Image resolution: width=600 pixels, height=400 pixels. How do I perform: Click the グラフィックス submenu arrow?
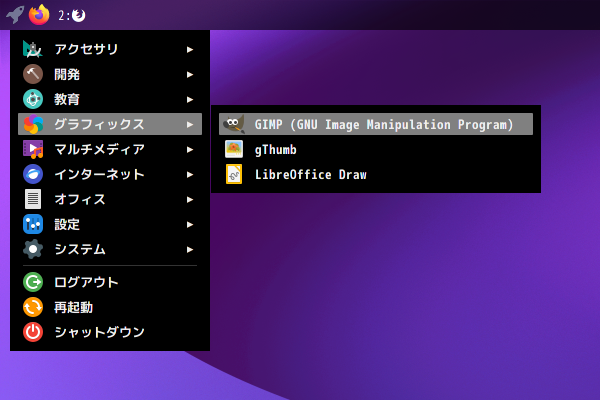click(x=190, y=124)
